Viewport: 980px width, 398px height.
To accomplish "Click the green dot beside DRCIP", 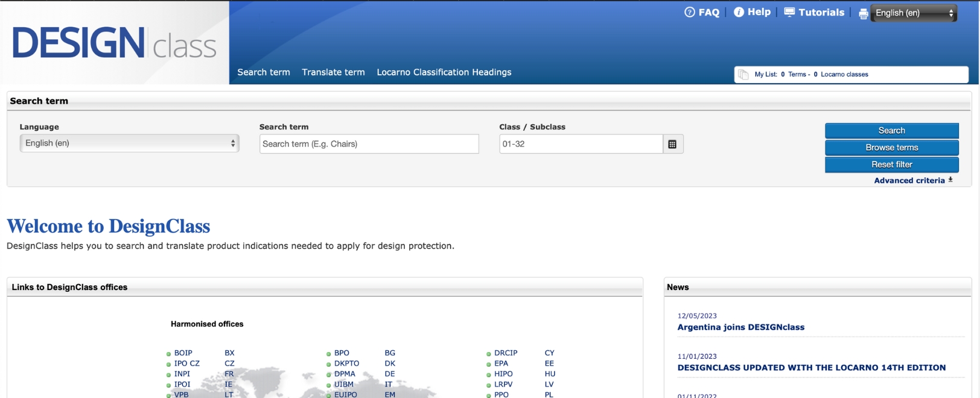I will (x=488, y=354).
